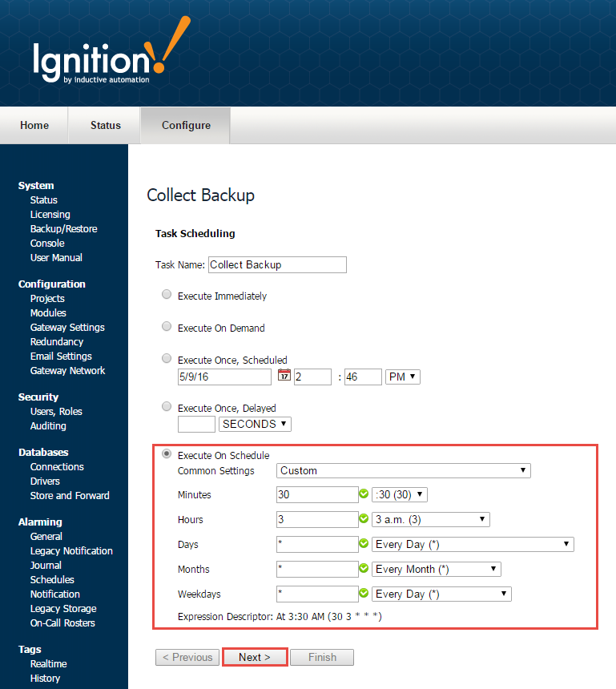Viewport: 616px width, 689px height.
Task: Go to the Home tab
Action: (x=34, y=125)
